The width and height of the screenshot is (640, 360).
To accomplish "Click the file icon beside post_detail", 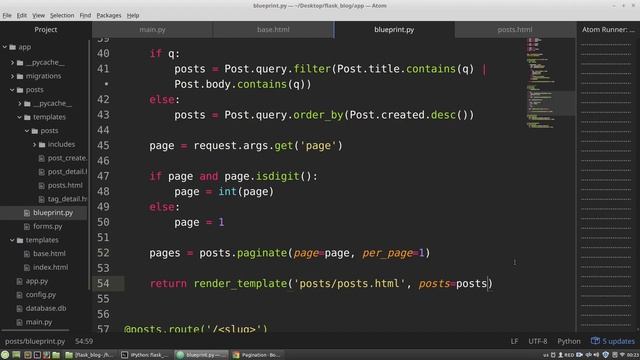I will (42, 172).
